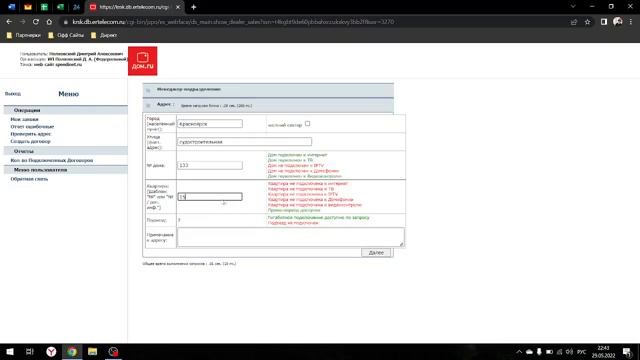The image size is (640, 360).
Task: Open the Chrome profile avatar
Action: (618, 22)
